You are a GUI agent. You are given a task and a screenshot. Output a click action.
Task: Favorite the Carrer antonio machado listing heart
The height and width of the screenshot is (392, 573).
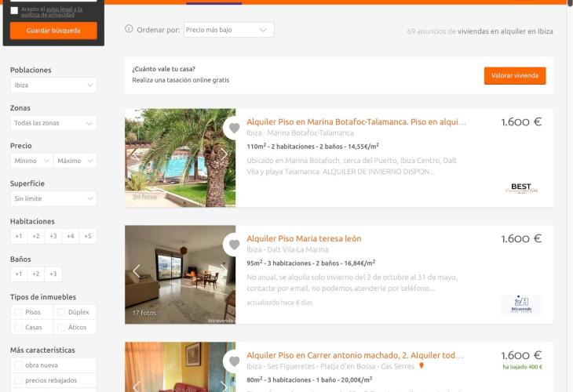click(x=234, y=361)
